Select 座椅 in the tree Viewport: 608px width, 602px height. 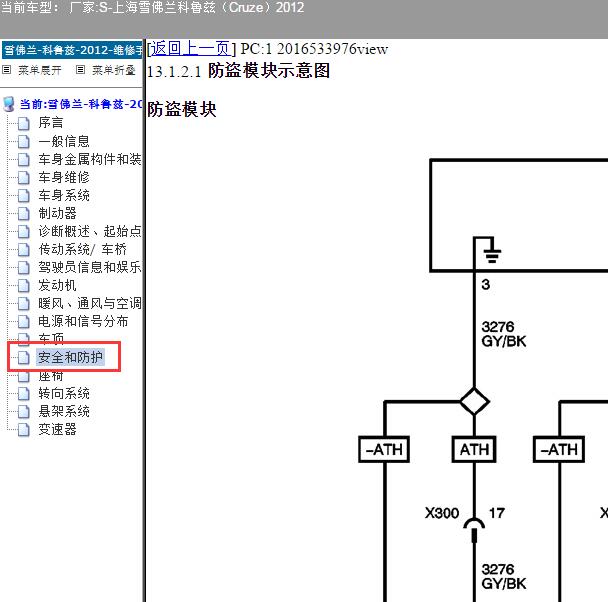tap(51, 376)
